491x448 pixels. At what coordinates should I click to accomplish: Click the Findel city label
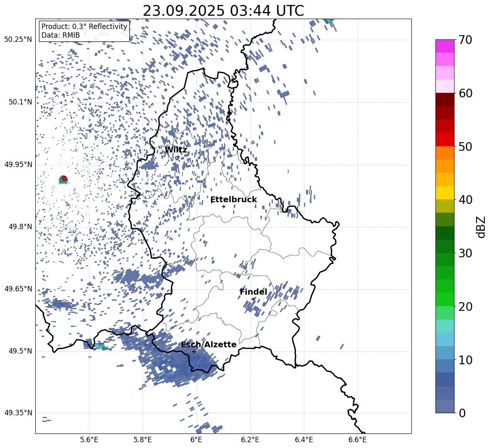[253, 292]
